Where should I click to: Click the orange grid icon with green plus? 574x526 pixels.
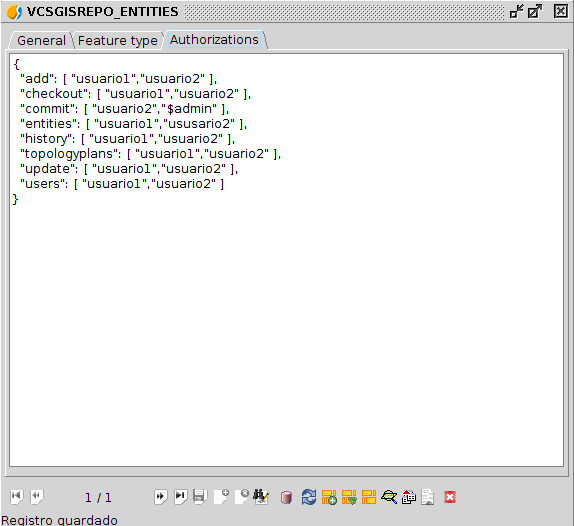point(329,497)
